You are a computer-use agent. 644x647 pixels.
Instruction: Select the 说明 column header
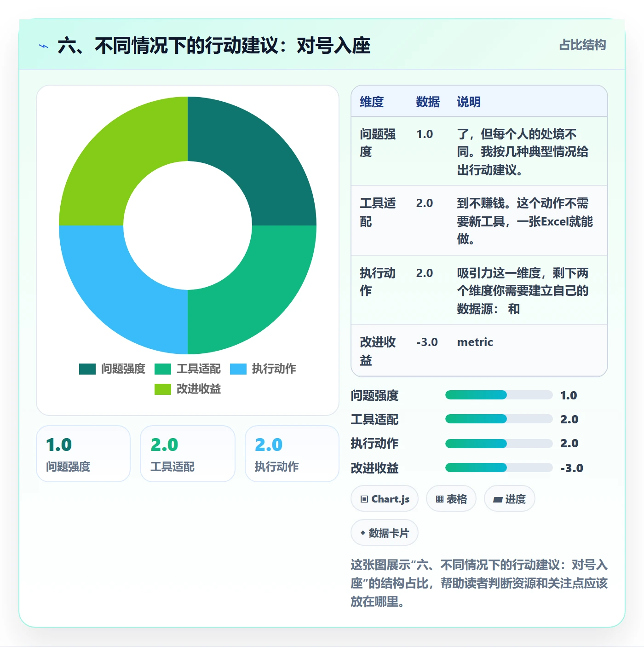pyautogui.click(x=469, y=102)
